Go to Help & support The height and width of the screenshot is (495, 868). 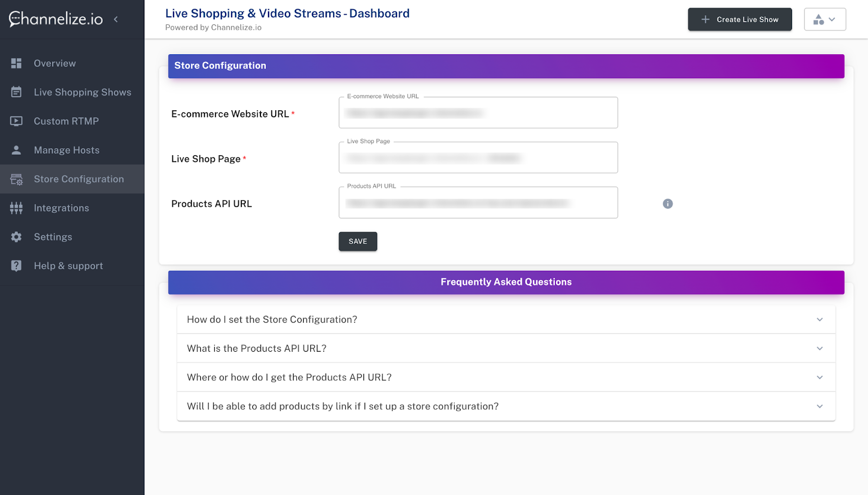(72, 266)
